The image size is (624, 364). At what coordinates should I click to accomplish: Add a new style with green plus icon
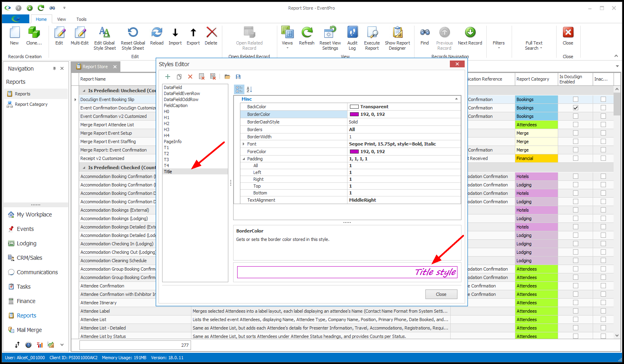coord(168,77)
